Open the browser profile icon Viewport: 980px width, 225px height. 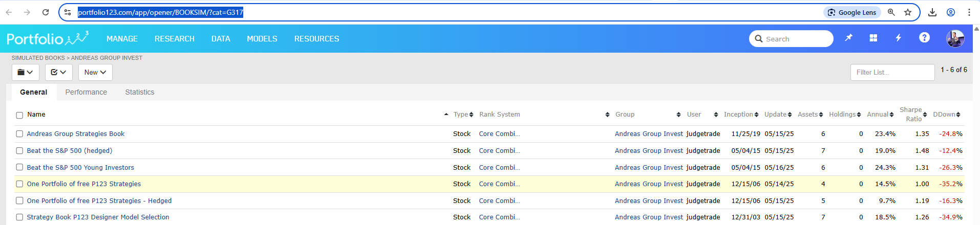[x=951, y=12]
